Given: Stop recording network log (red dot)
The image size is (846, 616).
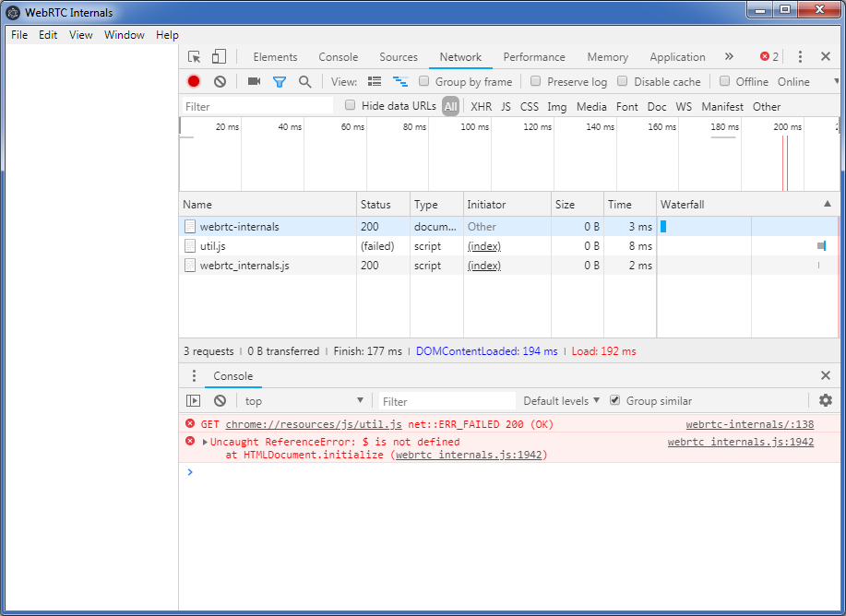Looking at the screenshot, I should [194, 81].
